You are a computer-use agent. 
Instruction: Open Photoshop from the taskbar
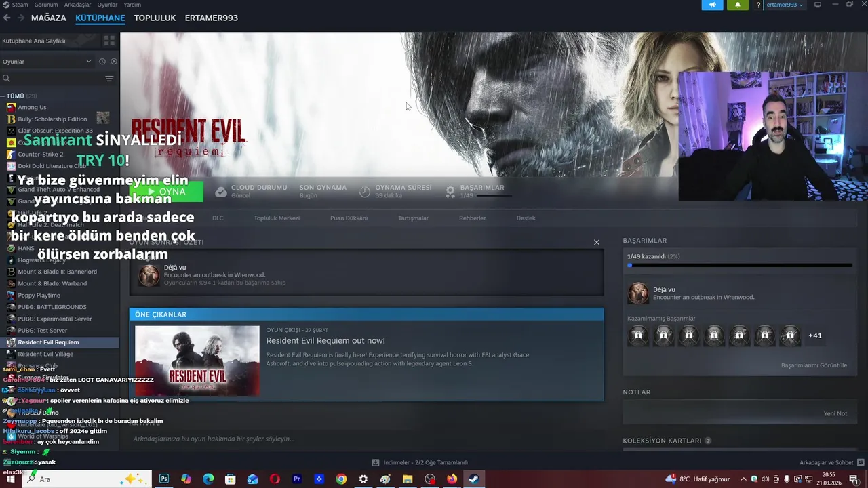tap(164, 479)
